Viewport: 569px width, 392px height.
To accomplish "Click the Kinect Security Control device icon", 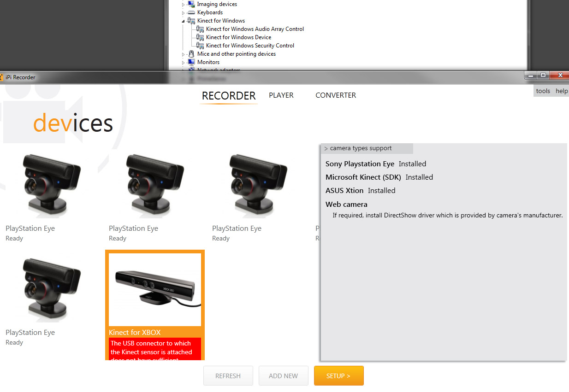I will coord(200,46).
